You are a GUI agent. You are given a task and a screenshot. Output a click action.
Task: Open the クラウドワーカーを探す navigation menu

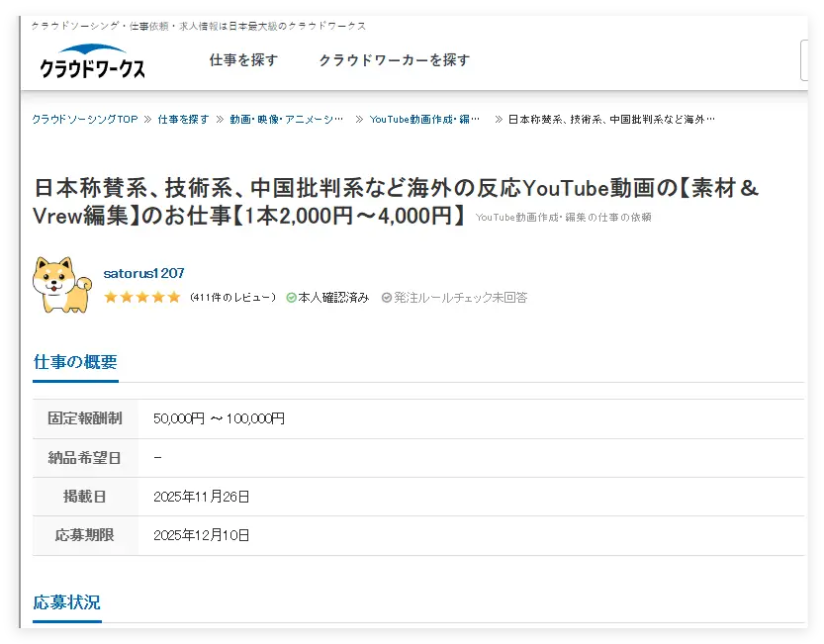[394, 60]
